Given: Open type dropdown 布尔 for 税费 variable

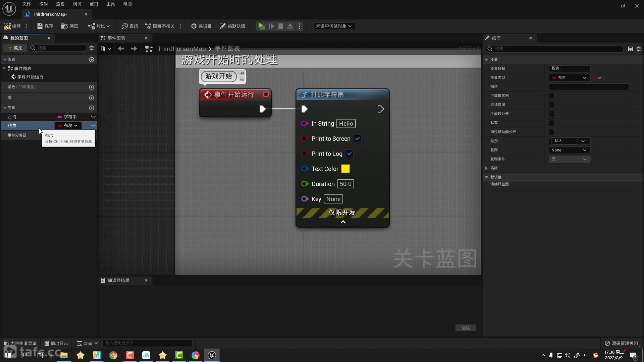Looking at the screenshot, I should point(68,125).
